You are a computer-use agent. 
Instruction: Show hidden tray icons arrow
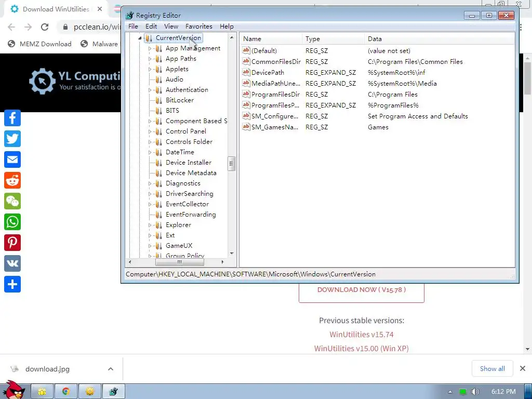[x=450, y=392]
